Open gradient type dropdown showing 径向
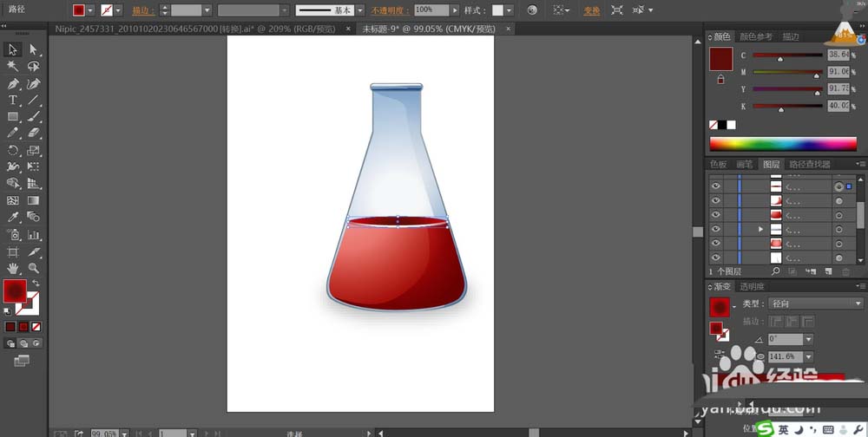This screenshot has height=437, width=868. 815,303
